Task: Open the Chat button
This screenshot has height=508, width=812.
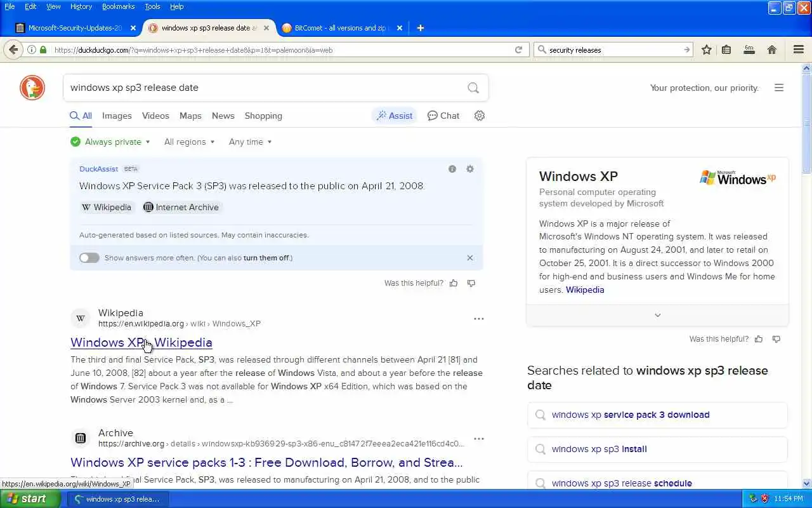Action: (443, 116)
